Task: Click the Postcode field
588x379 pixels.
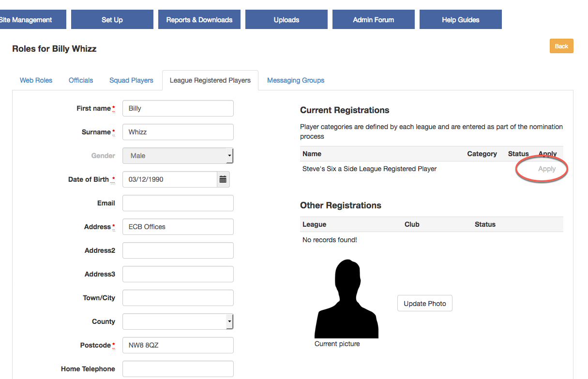Action: [178, 345]
